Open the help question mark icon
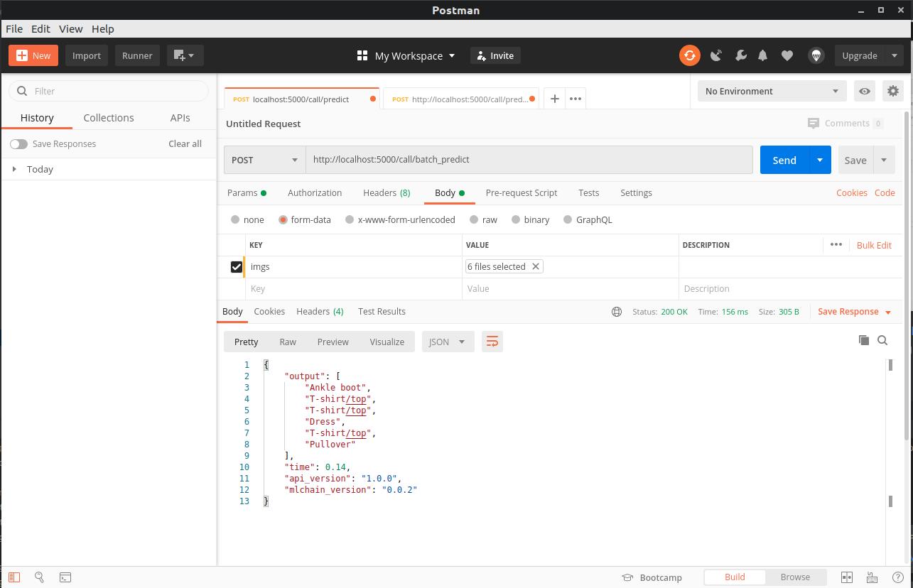 coord(898,577)
